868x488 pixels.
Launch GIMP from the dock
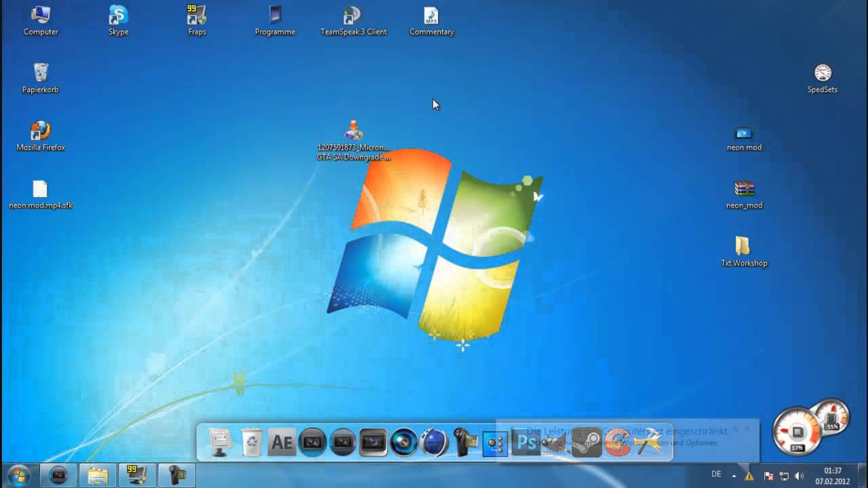[555, 443]
